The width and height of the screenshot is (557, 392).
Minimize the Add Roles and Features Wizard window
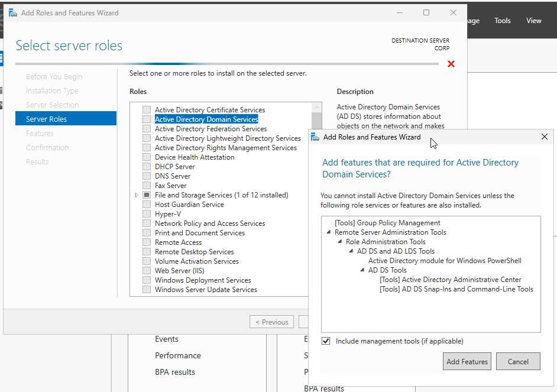[x=400, y=12]
